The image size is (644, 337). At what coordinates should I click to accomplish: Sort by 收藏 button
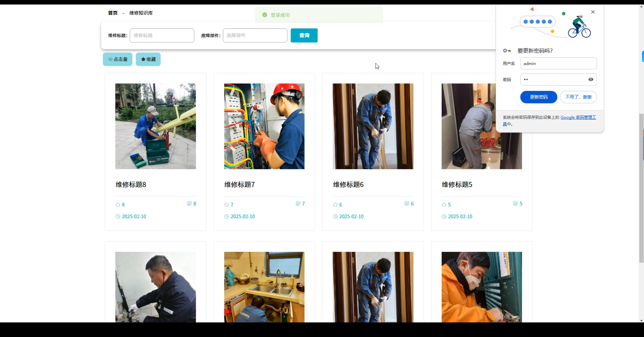click(148, 59)
